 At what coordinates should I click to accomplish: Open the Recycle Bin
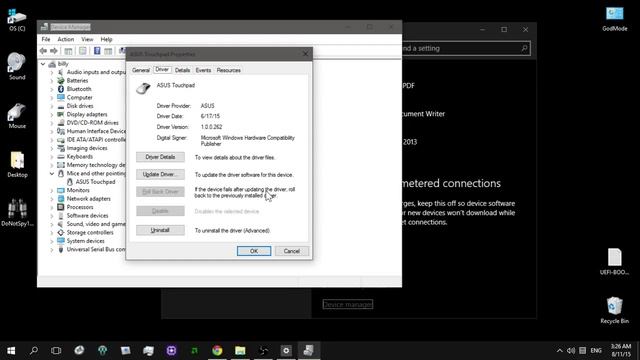click(x=614, y=310)
